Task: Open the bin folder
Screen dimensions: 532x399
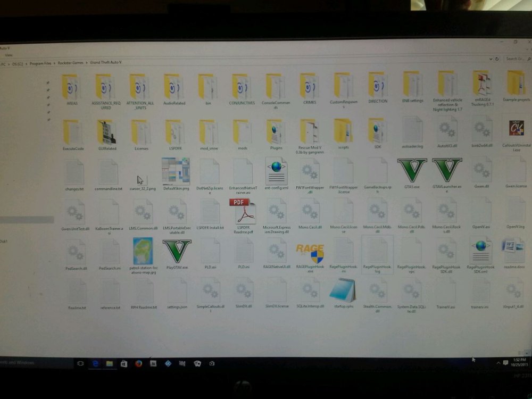Action: [x=208, y=89]
